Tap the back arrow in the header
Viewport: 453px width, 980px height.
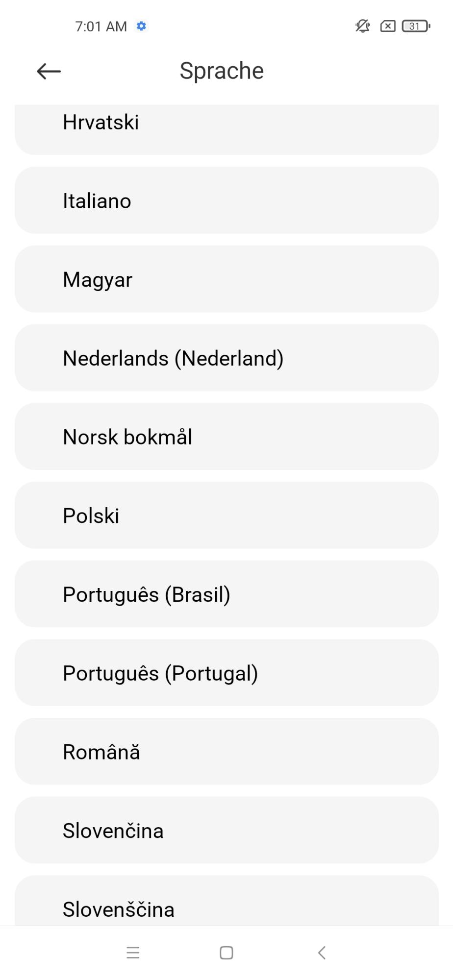(49, 72)
